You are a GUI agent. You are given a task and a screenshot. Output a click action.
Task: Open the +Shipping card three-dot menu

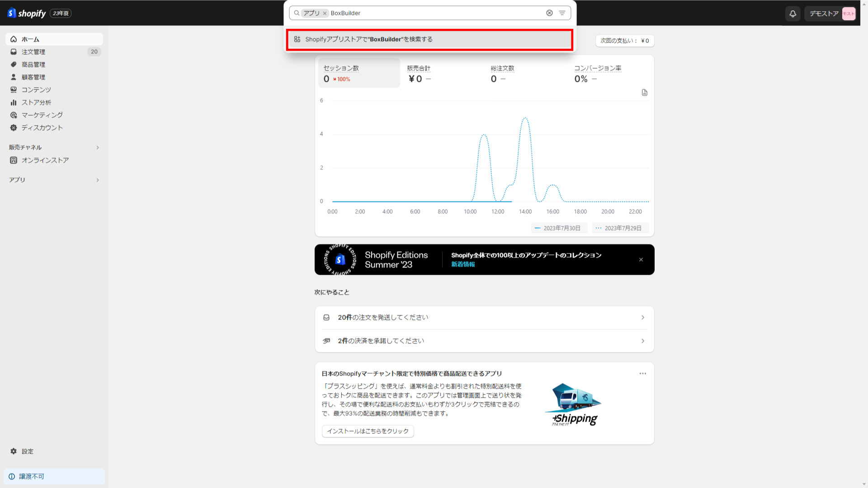coord(642,374)
